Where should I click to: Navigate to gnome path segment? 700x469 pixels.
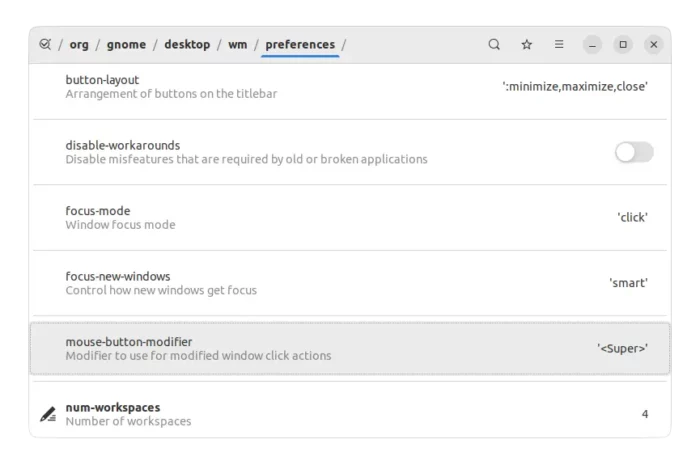(x=126, y=45)
